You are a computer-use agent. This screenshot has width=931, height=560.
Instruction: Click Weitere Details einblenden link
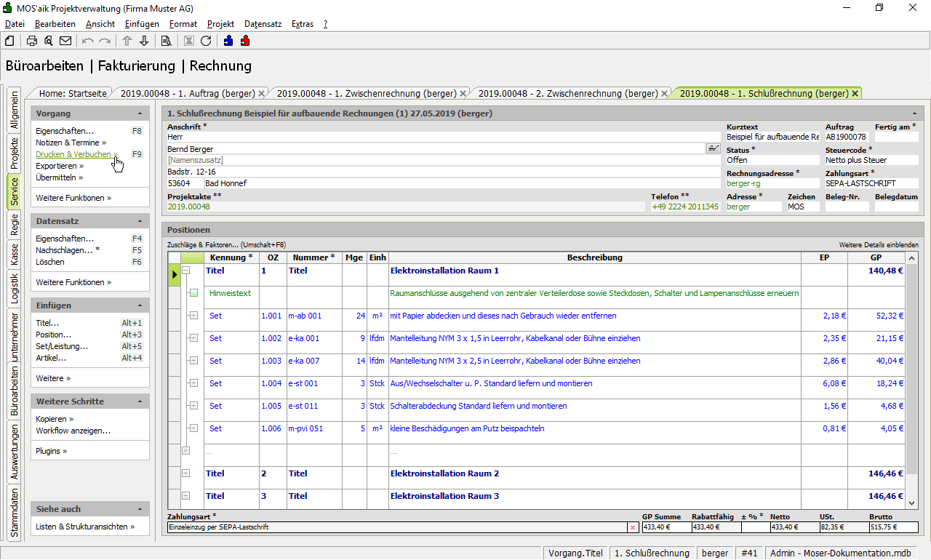tap(878, 245)
